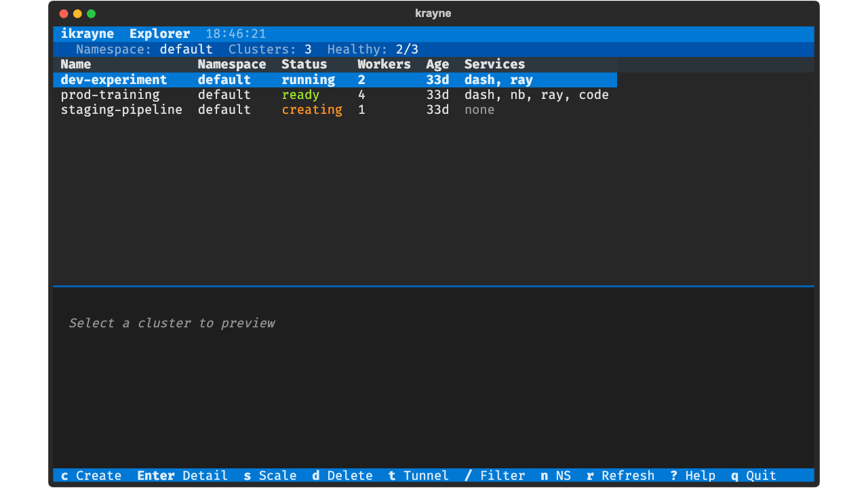Click the ikrayne app name

coord(87,34)
